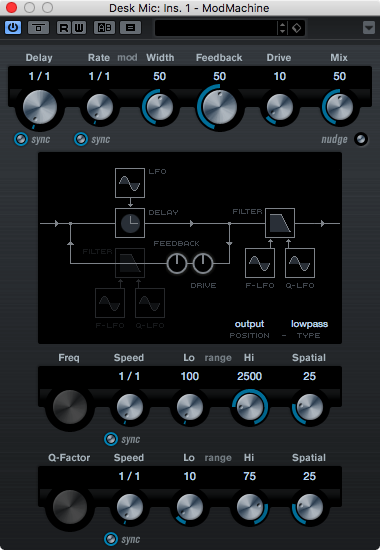Click the LFO sine wave block

coord(130,183)
